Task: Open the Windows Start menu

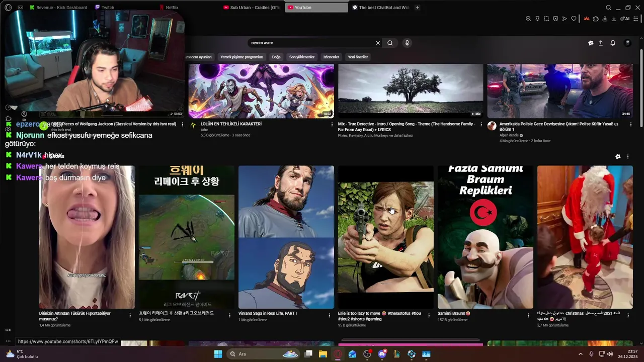Action: point(218,354)
